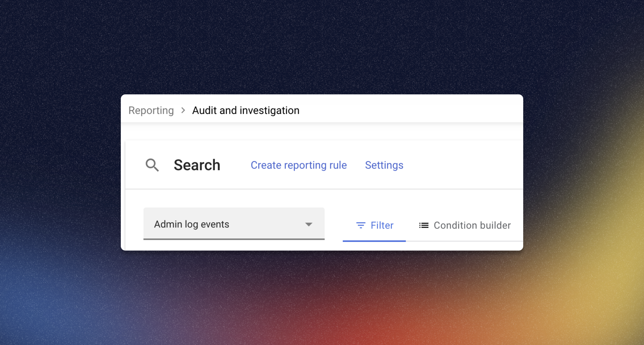Viewport: 644px width, 345px height.
Task: Click the Condition builder list icon
Action: 424,226
